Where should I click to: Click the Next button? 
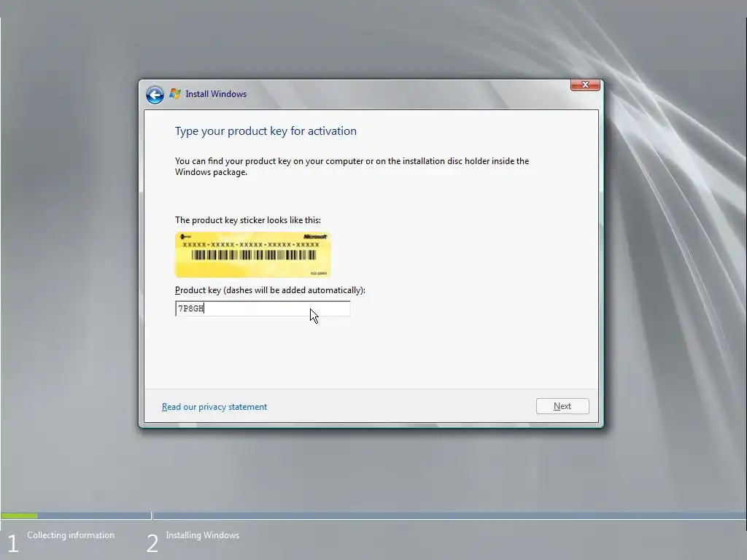(x=562, y=406)
